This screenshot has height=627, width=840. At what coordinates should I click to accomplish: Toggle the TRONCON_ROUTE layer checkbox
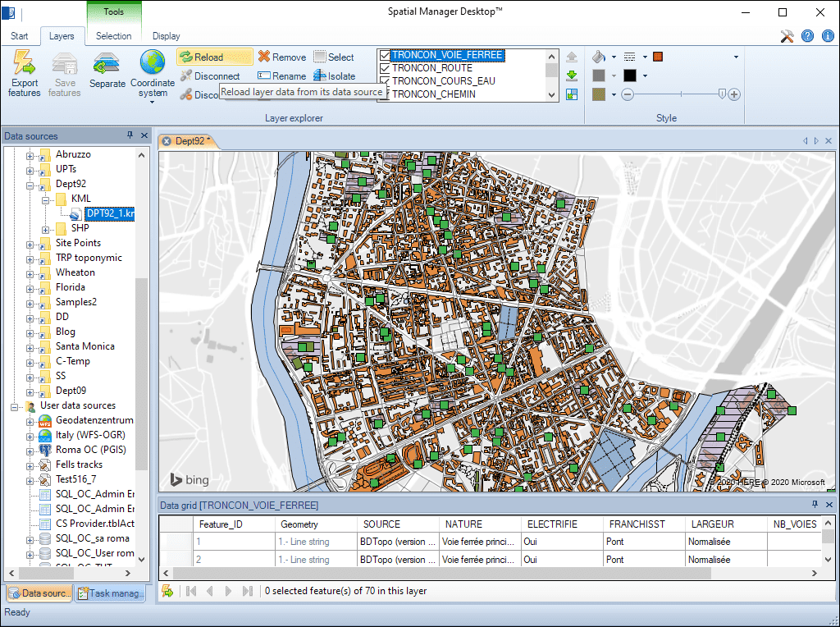[x=385, y=68]
